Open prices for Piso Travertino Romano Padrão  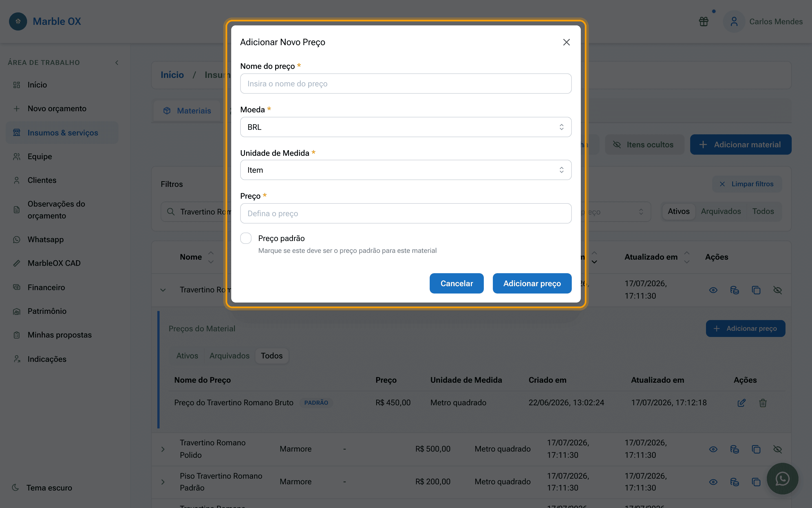click(x=735, y=482)
